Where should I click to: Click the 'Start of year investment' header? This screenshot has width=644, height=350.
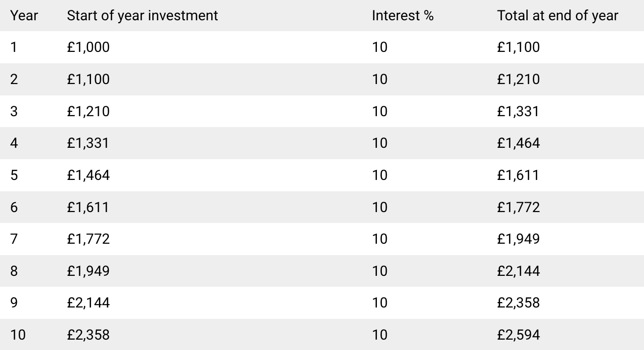click(142, 15)
